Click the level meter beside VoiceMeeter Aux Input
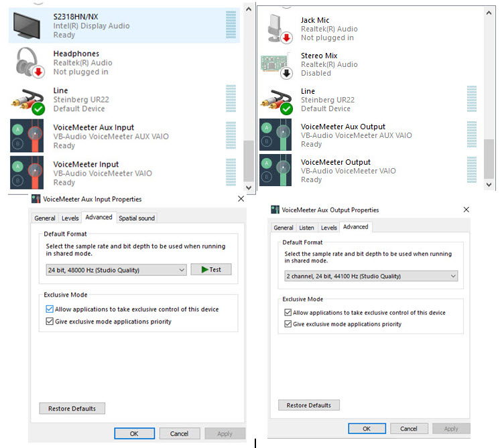Viewport: 500px width, 448px height. tap(231, 135)
